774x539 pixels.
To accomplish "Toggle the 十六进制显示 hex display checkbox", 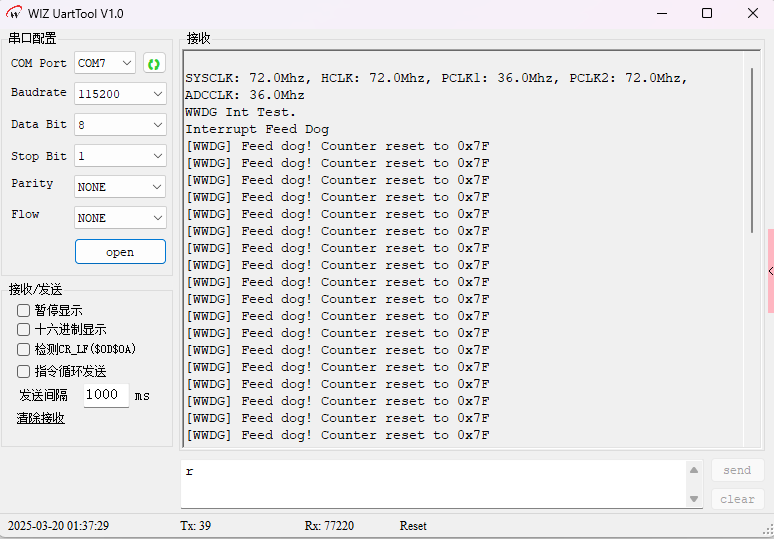I will 24,330.
